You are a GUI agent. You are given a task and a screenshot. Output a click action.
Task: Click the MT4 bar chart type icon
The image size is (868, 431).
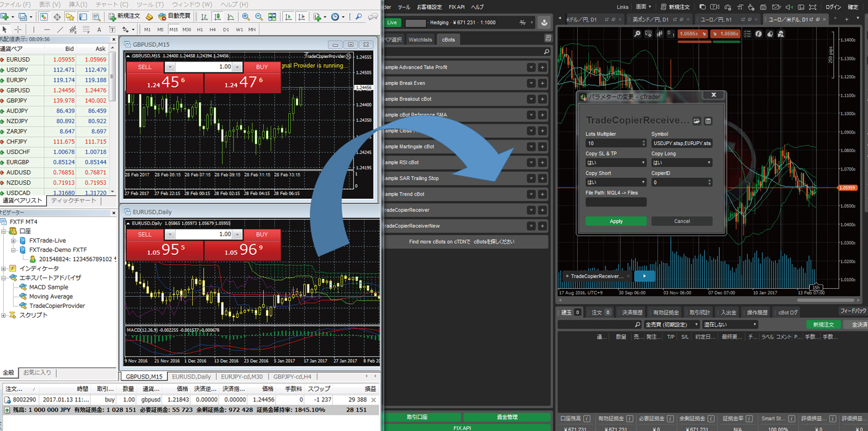[x=205, y=17]
